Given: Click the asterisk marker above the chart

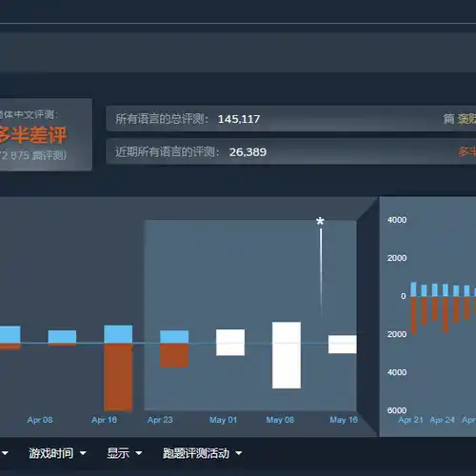Looking at the screenshot, I should [320, 221].
